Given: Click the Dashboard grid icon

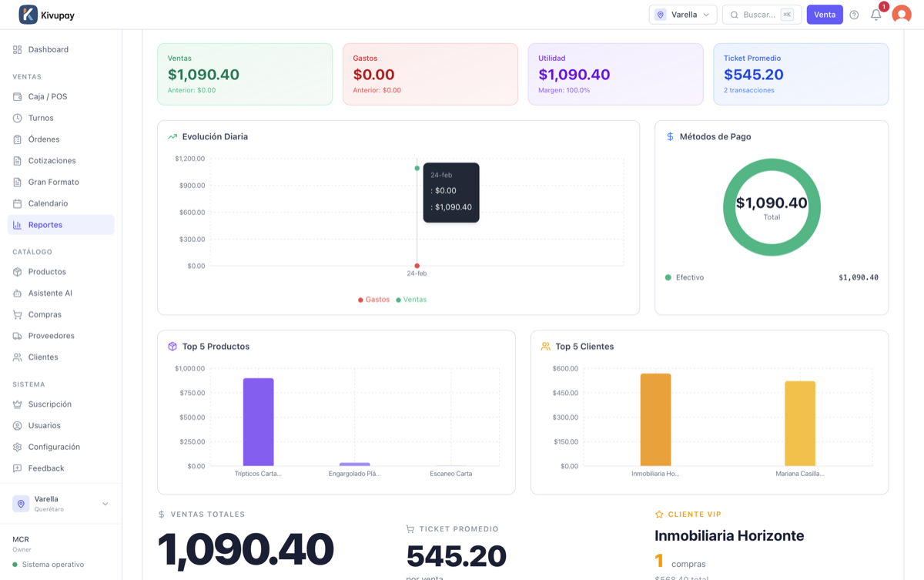Looking at the screenshot, I should coord(18,50).
